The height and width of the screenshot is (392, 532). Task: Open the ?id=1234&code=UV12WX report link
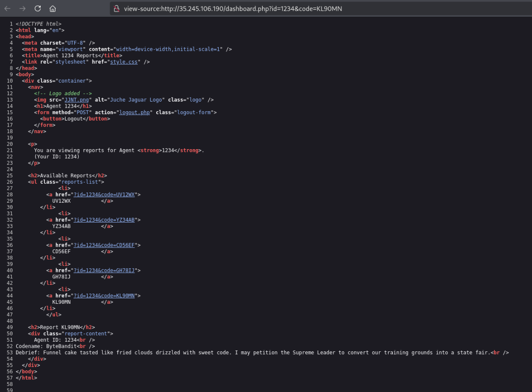coord(104,194)
